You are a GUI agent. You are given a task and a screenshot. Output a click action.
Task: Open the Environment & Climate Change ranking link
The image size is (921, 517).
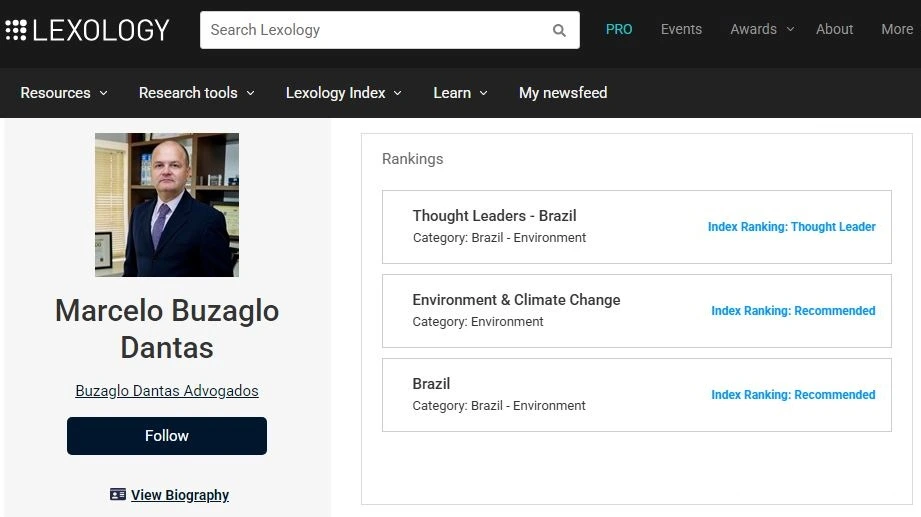tap(516, 300)
